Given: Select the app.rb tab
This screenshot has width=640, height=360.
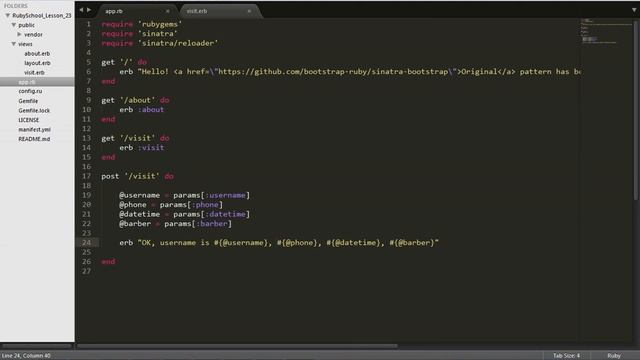Looking at the screenshot, I should point(137,11).
